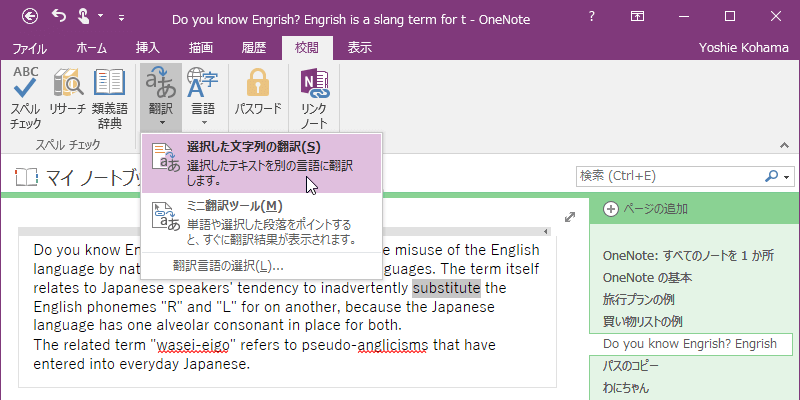
Task: Click the Back arrow in title bar
Action: tap(30, 17)
